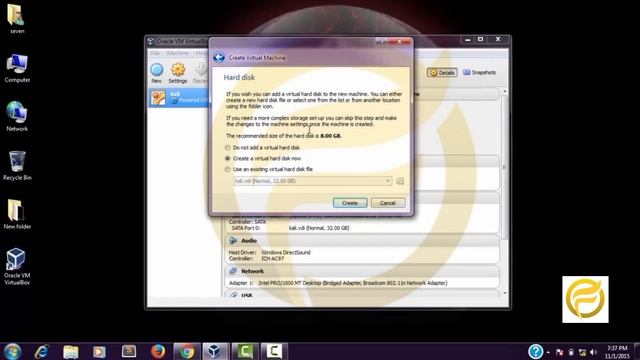The width and height of the screenshot is (640, 360).
Task: Click the Chrome taskbar icon
Action: (x=187, y=351)
